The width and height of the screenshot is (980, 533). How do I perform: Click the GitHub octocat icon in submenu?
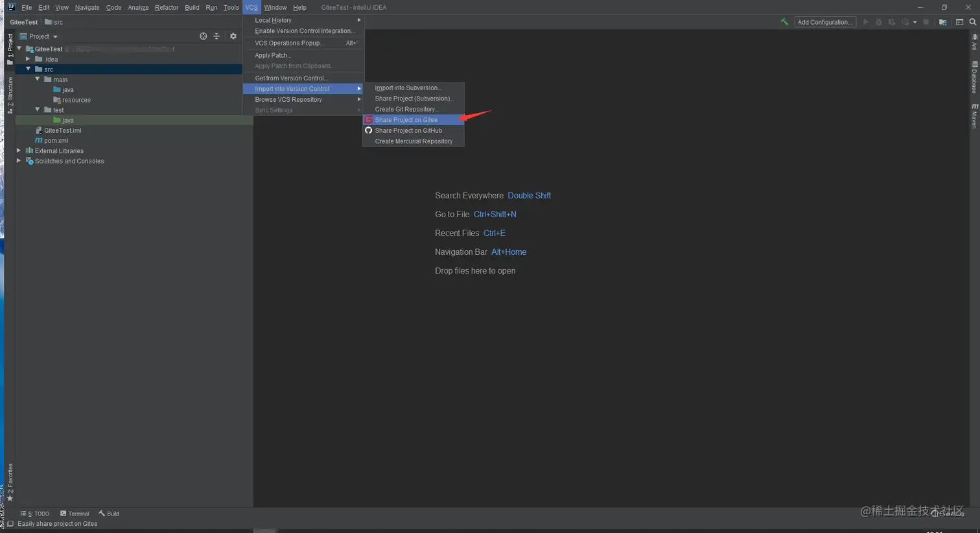tap(369, 130)
